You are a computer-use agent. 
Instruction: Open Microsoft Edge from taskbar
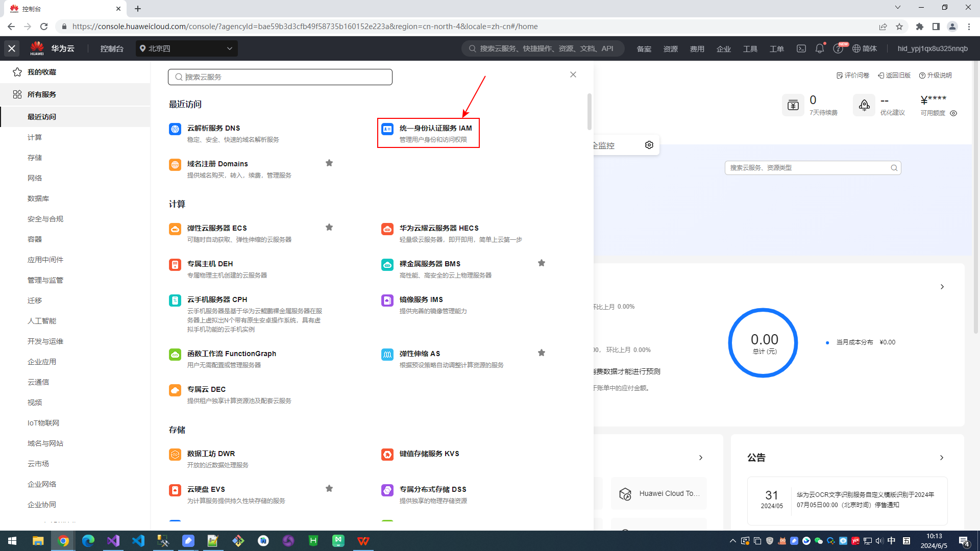[x=88, y=541]
